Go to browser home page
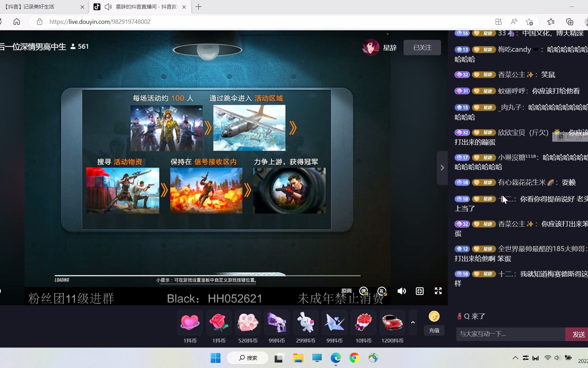Screen dimensions: 588x368 (17, 22)
